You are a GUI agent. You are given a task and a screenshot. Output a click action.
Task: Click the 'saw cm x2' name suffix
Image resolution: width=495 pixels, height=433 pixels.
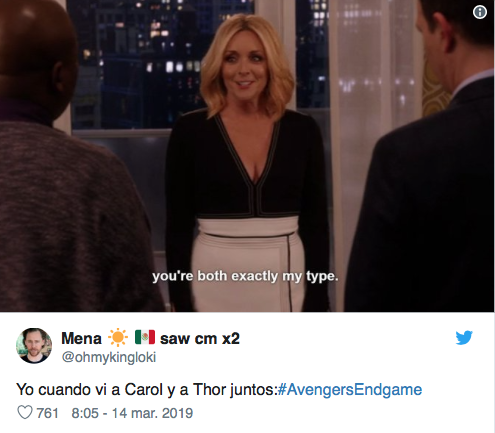tap(200, 339)
